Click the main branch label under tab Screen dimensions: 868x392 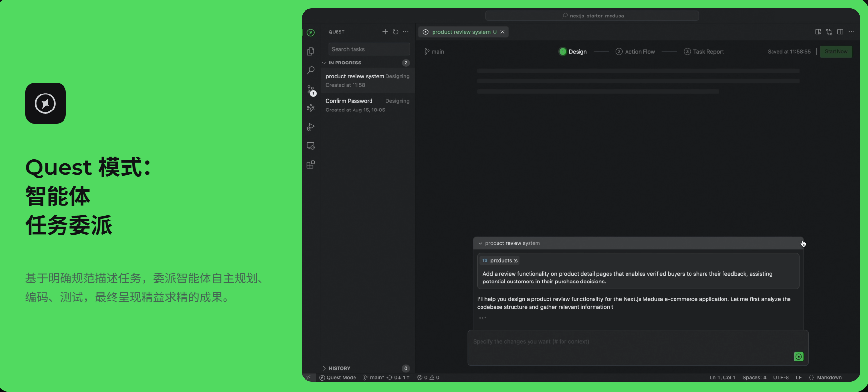[434, 52]
